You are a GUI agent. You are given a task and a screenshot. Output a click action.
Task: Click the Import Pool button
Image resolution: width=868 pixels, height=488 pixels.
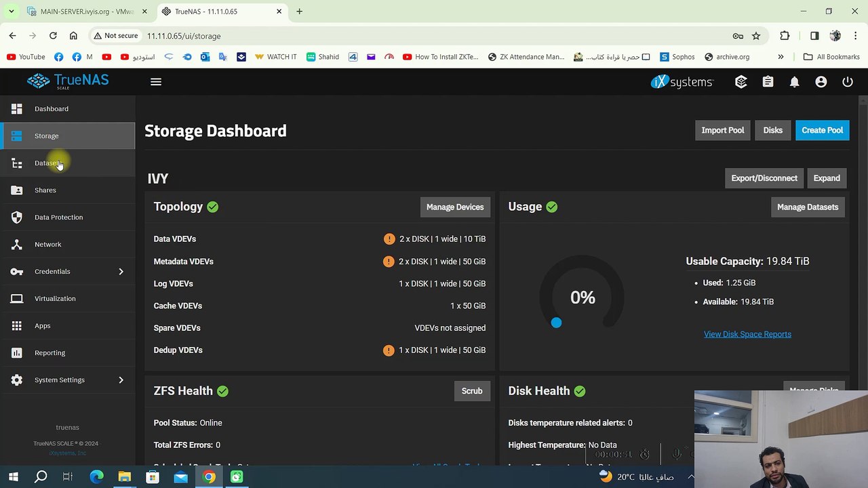723,130
